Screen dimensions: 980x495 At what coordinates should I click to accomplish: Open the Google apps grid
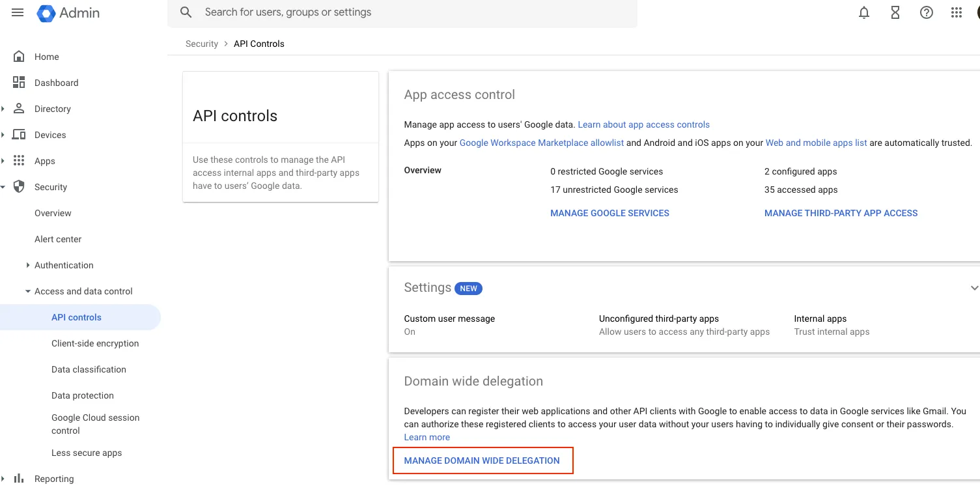[x=957, y=12]
